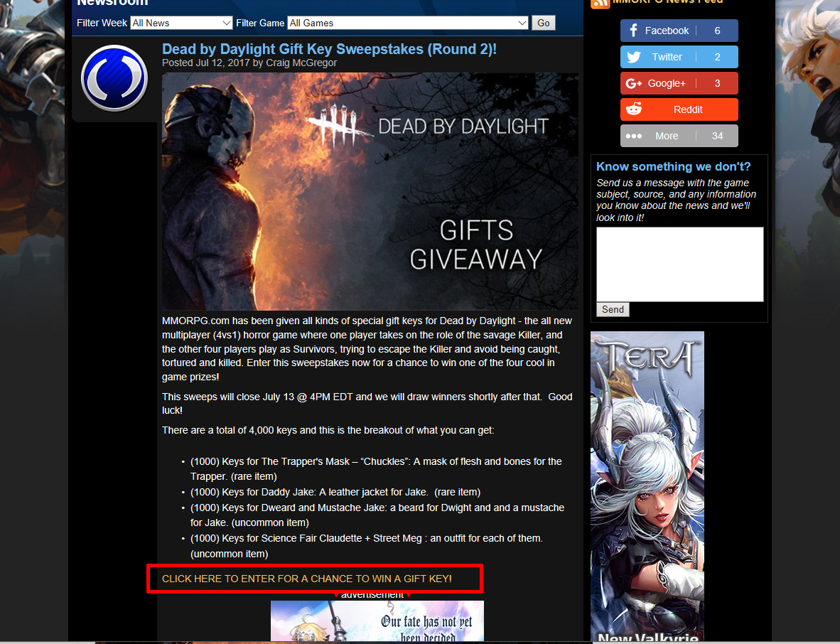This screenshot has width=840, height=644.
Task: Click the Send message button
Action: (613, 310)
